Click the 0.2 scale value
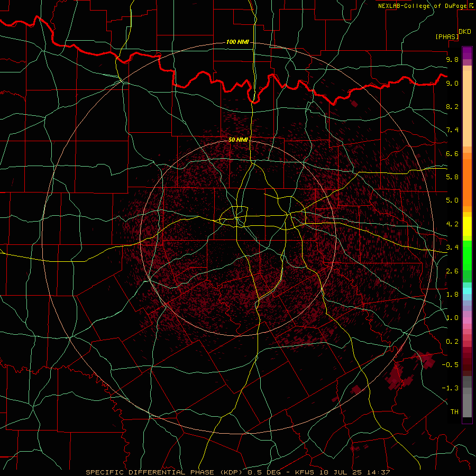 pos(452,342)
